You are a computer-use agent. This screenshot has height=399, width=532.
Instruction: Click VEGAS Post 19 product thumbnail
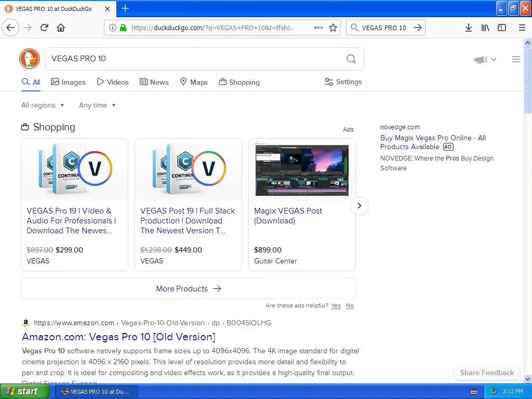188,170
